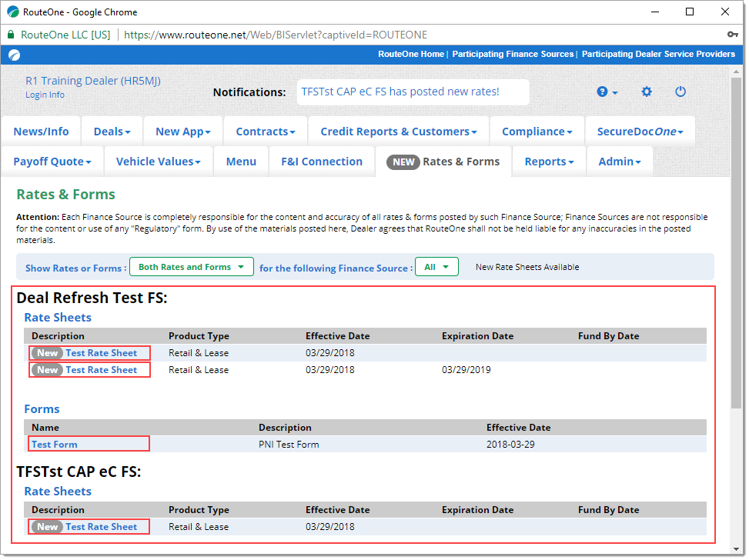
Task: Minimize the Chrome window
Action: [x=655, y=12]
